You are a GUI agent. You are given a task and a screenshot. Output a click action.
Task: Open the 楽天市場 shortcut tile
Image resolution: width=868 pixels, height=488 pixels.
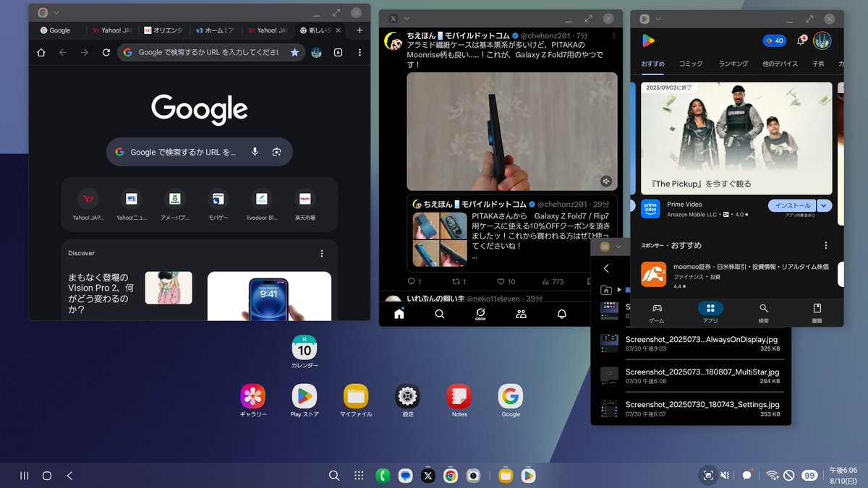pyautogui.click(x=305, y=204)
